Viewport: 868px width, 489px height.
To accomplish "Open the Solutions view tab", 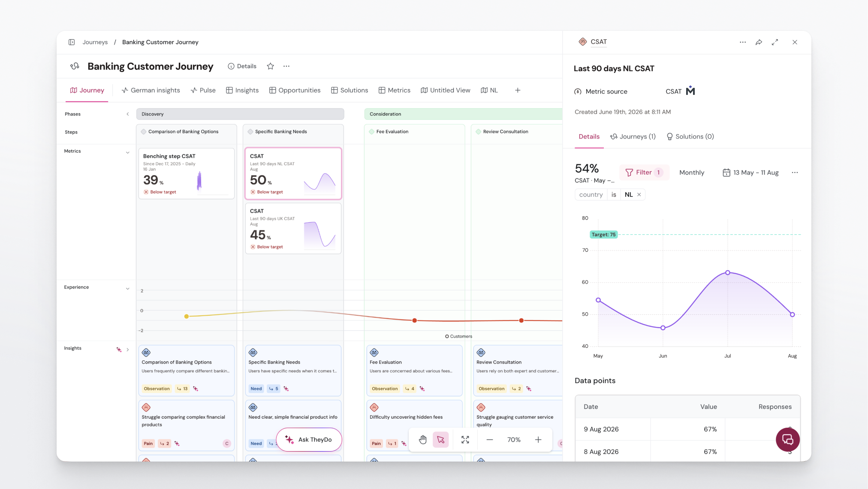I will point(350,90).
